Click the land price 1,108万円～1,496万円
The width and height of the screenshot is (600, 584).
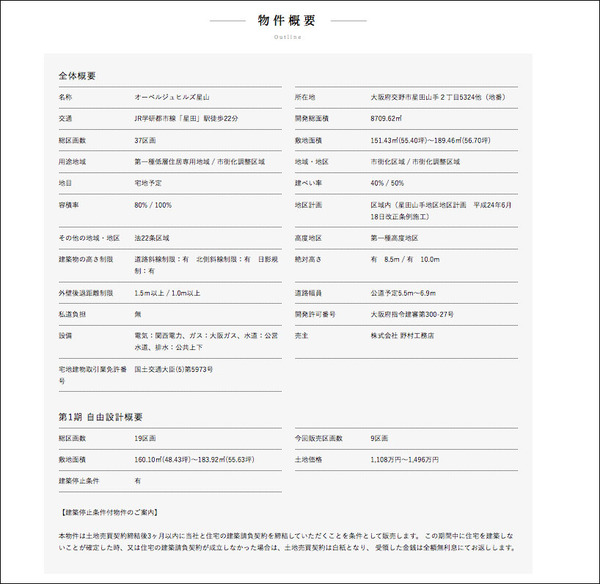click(404, 459)
